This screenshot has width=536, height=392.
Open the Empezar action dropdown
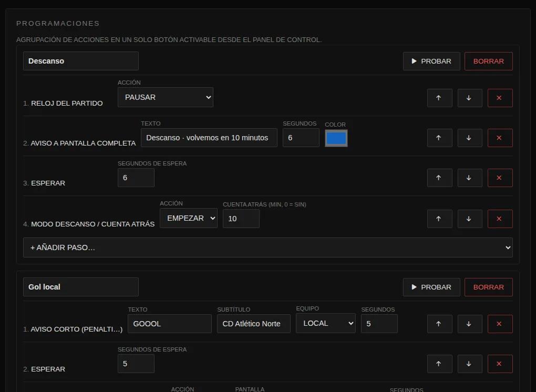click(188, 218)
